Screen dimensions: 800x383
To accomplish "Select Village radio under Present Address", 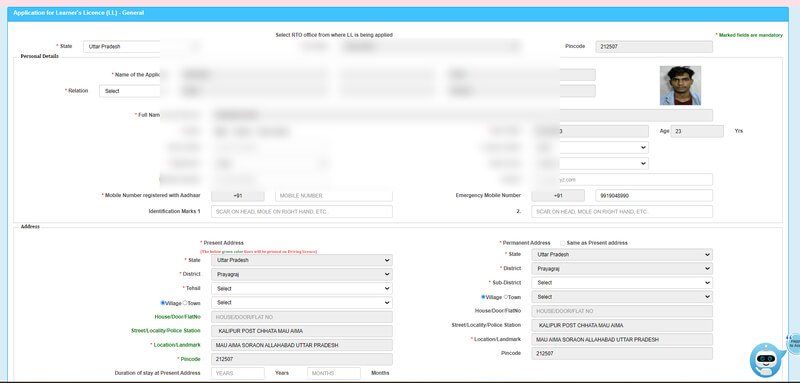I will coord(163,303).
